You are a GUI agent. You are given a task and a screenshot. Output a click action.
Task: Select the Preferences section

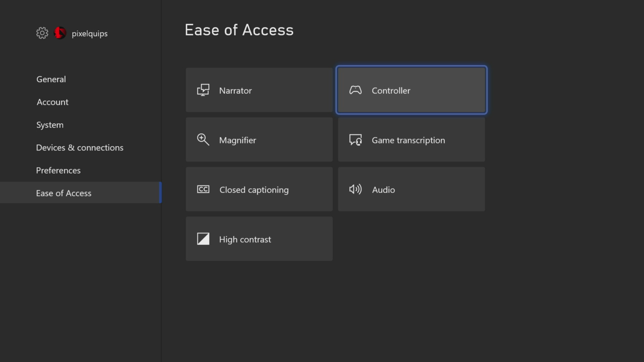click(x=58, y=170)
